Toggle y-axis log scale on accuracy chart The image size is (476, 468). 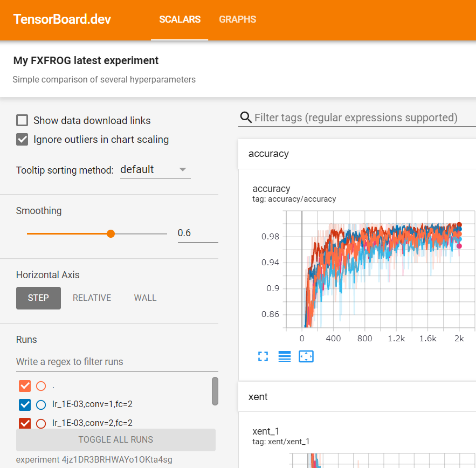tap(285, 356)
